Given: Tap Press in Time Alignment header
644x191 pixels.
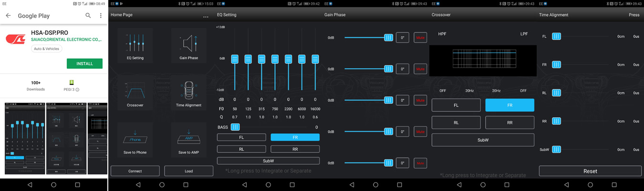Looking at the screenshot, I should tap(634, 15).
